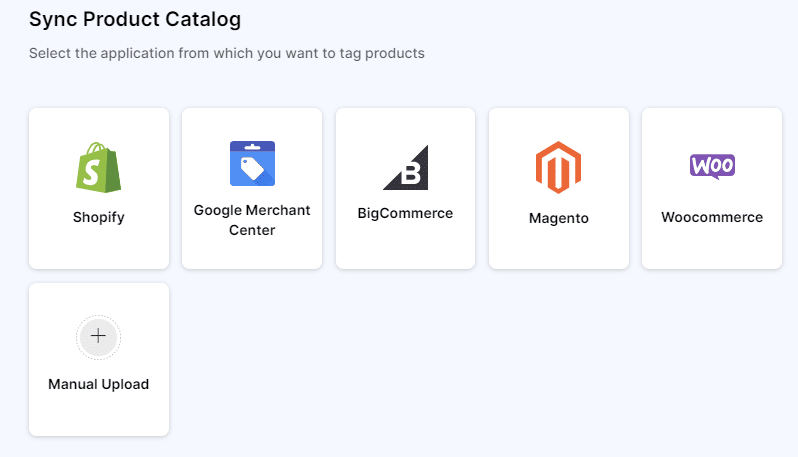This screenshot has width=798, height=457.
Task: Click the plus icon for Manual Upload
Action: [x=98, y=336]
